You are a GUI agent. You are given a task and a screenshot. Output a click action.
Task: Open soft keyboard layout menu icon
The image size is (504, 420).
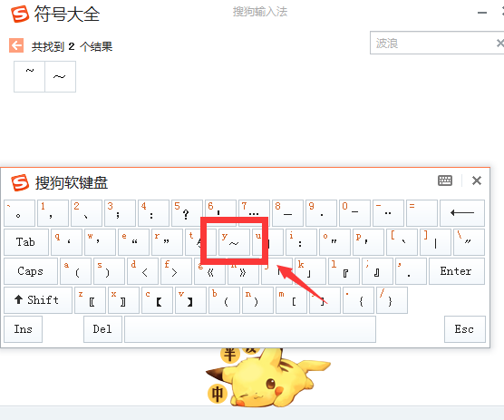[x=445, y=181]
